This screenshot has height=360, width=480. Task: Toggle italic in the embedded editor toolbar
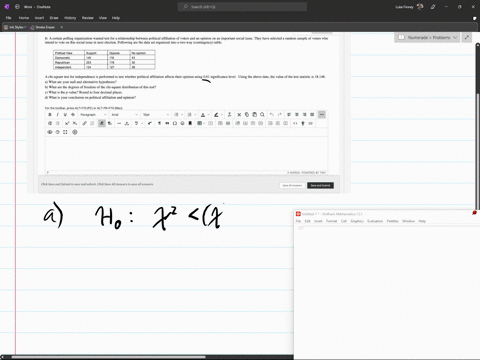tap(57, 115)
